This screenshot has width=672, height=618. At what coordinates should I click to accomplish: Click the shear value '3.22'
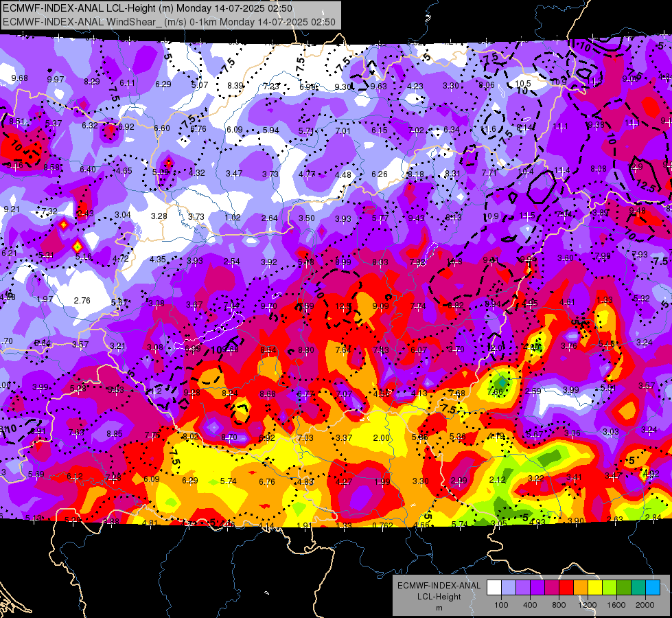coord(535,478)
